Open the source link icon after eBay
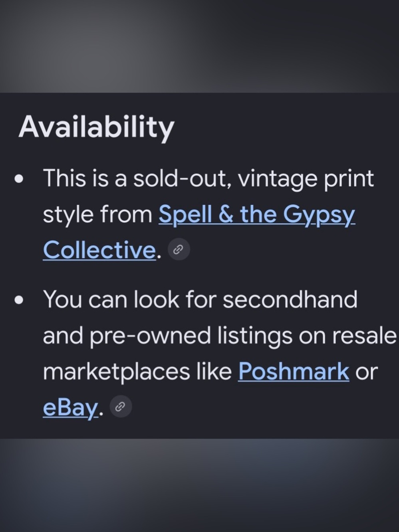 (121, 407)
